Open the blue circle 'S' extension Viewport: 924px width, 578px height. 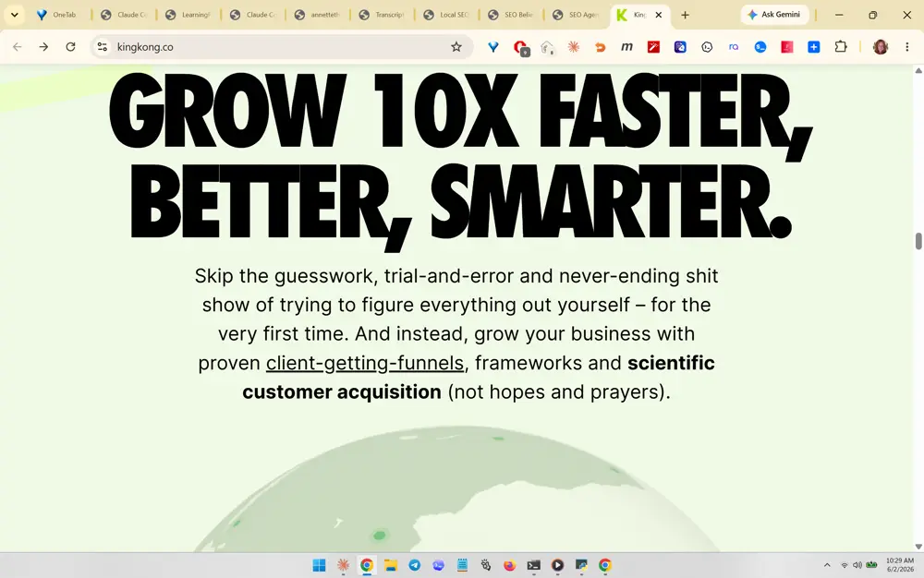(760, 47)
